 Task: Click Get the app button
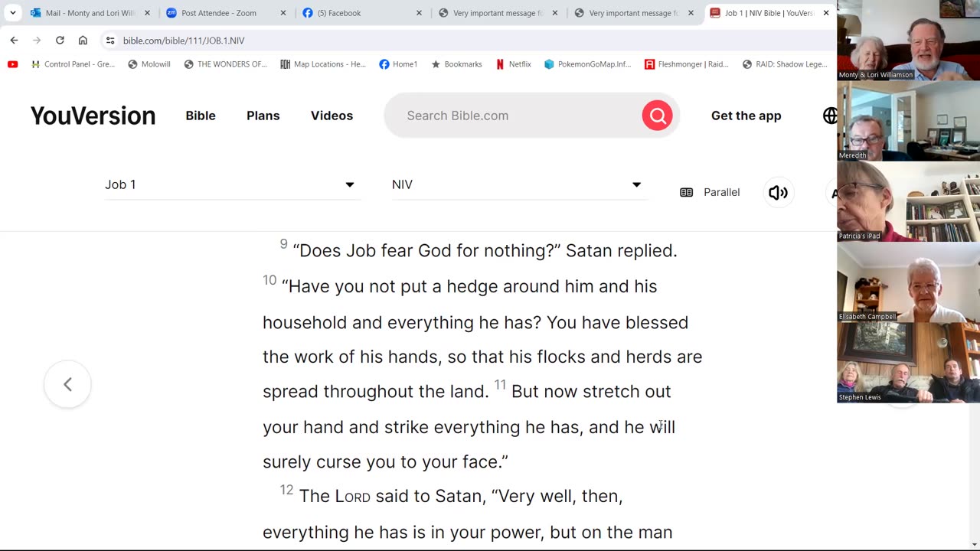coord(746,116)
